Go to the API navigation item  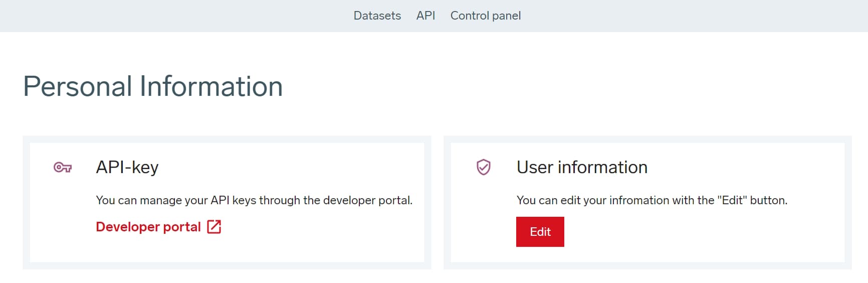[x=425, y=16]
